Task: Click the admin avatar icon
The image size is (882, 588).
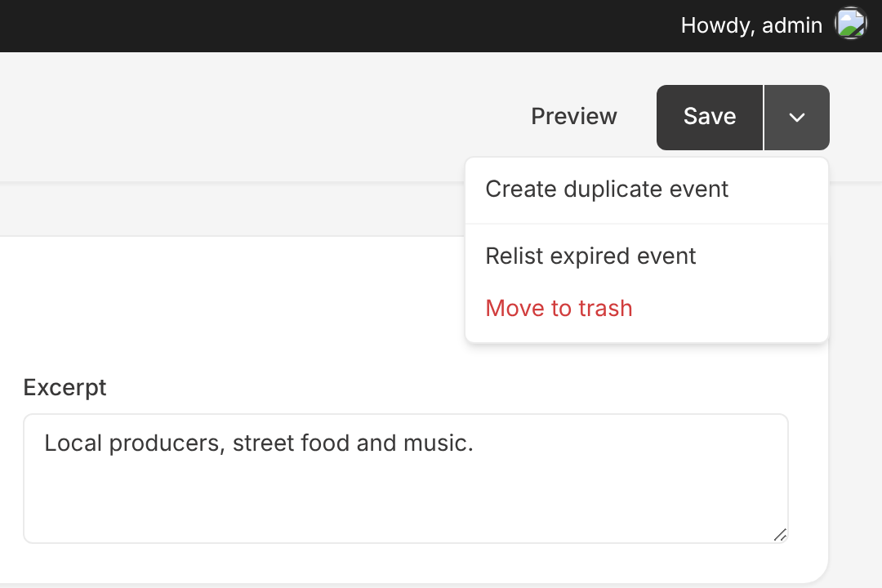Action: point(850,24)
